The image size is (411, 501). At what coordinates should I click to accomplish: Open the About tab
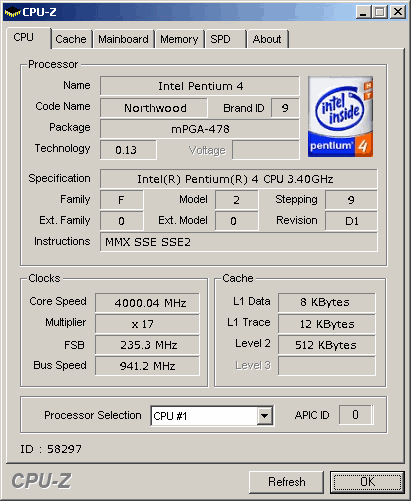[x=267, y=39]
